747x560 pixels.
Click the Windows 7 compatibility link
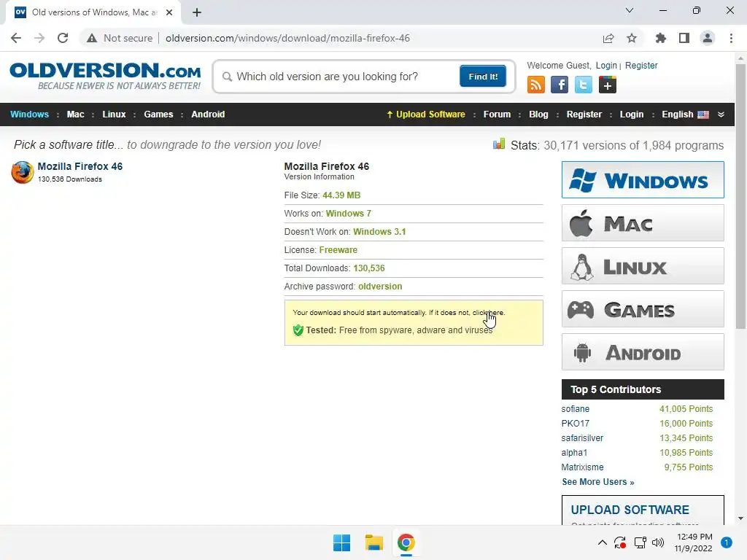(x=348, y=214)
